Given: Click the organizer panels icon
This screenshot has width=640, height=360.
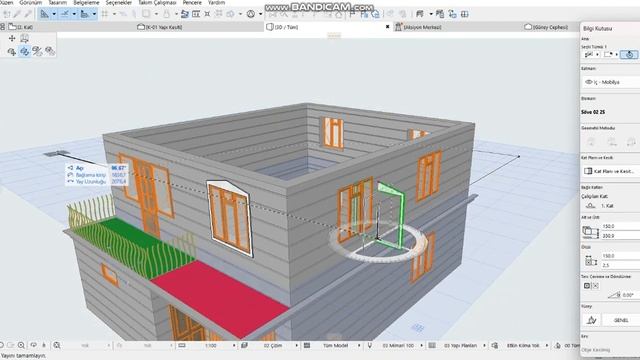Looking at the screenshot, I should (440, 14).
